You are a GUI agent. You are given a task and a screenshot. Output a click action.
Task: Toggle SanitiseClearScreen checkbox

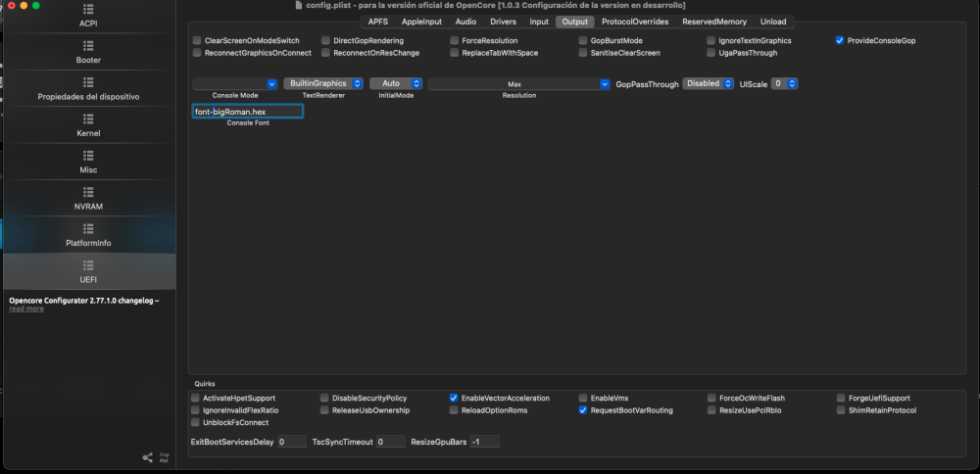tap(583, 53)
